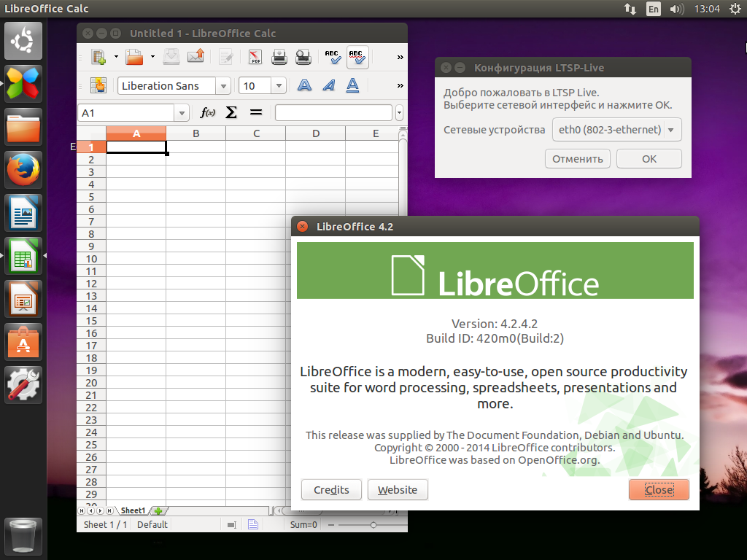This screenshot has height=560, width=747.
Task: Select column C header
Action: coord(256,134)
